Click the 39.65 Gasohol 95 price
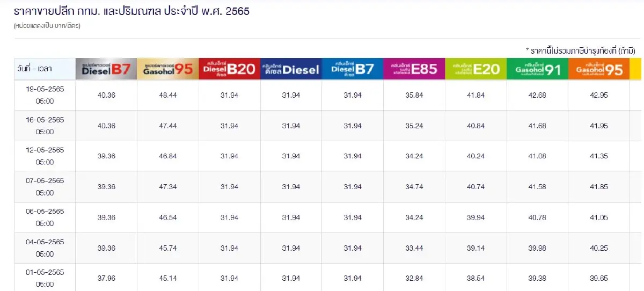 (x=599, y=278)
